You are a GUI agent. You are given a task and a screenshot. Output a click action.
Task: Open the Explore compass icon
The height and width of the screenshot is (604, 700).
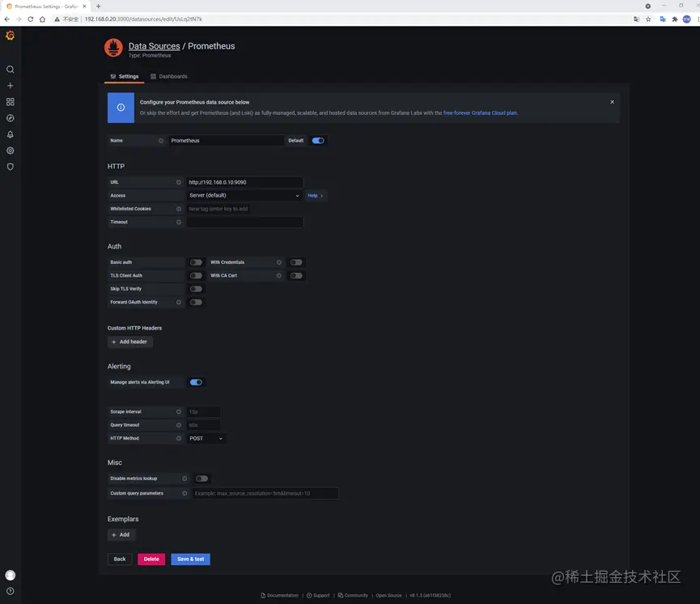(x=11, y=118)
